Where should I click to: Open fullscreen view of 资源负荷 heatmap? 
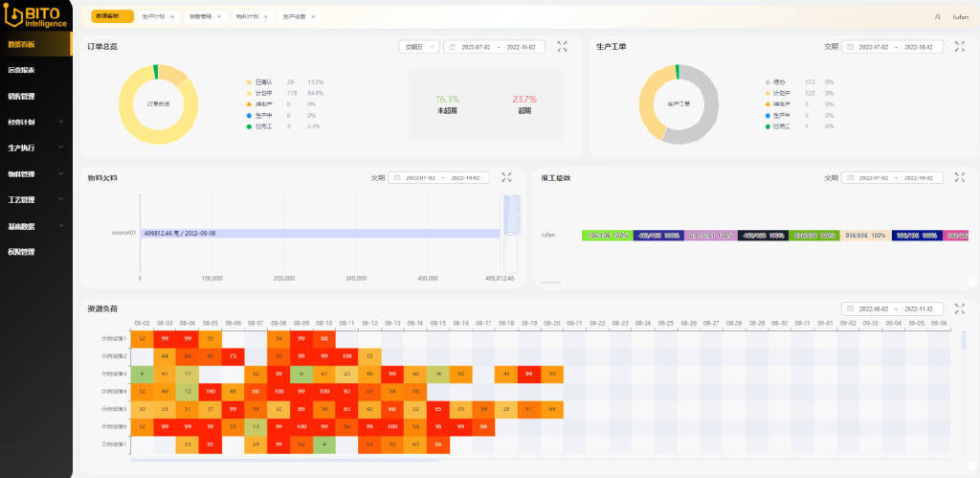click(959, 308)
